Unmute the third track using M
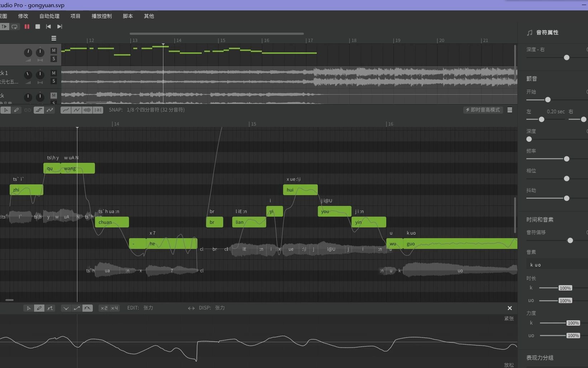Image resolution: width=588 pixels, height=368 pixels. click(54, 95)
